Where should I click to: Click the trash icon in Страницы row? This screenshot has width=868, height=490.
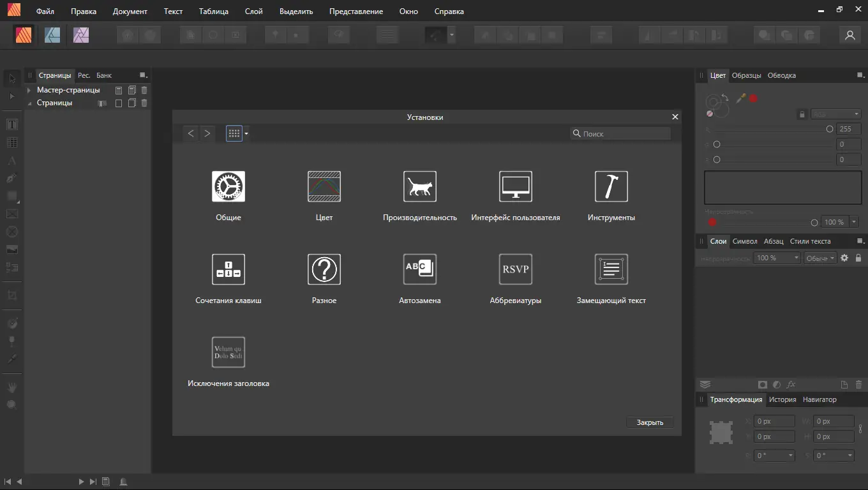click(144, 103)
